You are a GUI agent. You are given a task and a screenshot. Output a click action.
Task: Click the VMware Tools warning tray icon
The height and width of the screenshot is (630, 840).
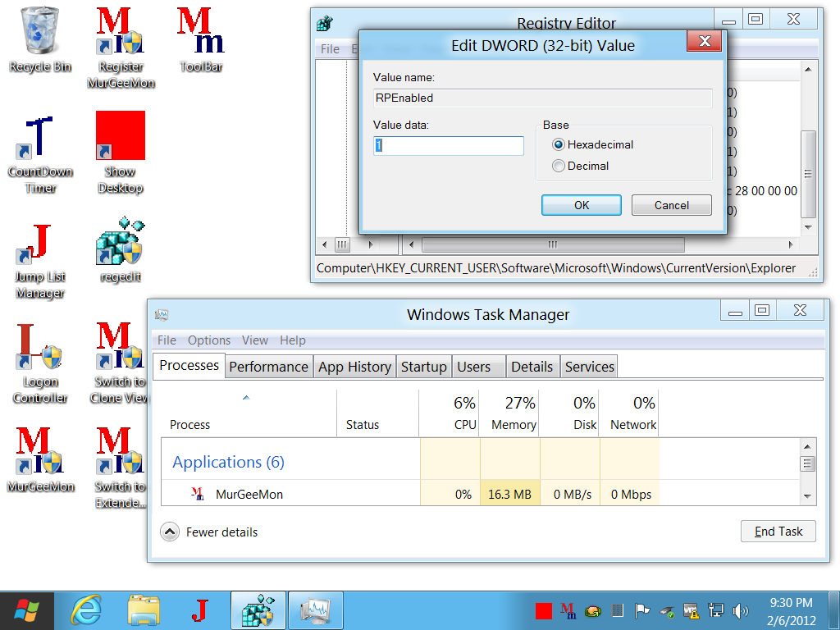click(x=691, y=610)
